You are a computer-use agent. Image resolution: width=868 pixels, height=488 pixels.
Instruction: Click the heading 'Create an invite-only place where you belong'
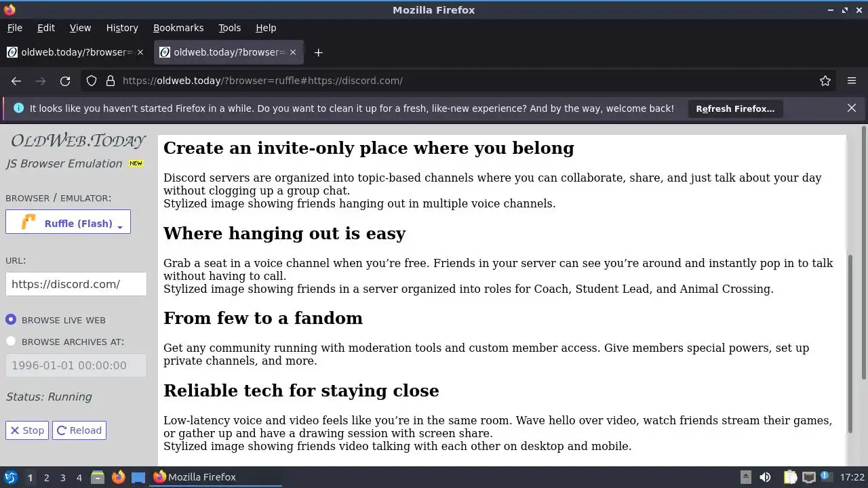pos(369,148)
